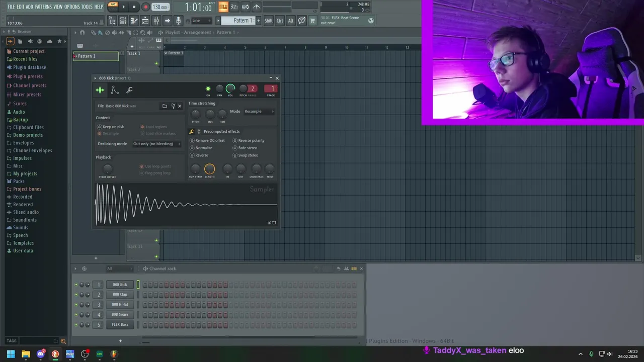Click the new pattern plus button beside Pattern 1
Viewport: 644px width, 362px height.
coord(259,21)
